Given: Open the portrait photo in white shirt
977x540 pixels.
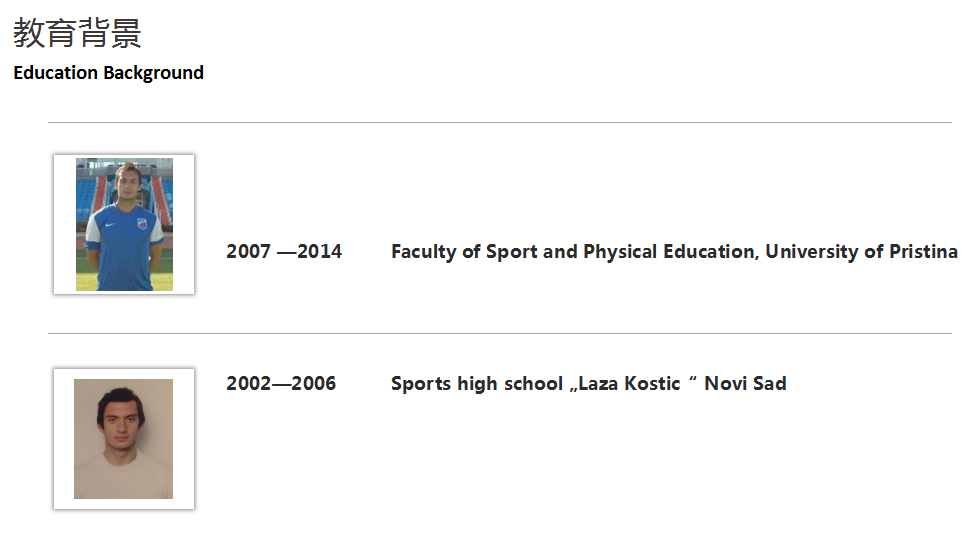Looking at the screenshot, I should 124,439.
